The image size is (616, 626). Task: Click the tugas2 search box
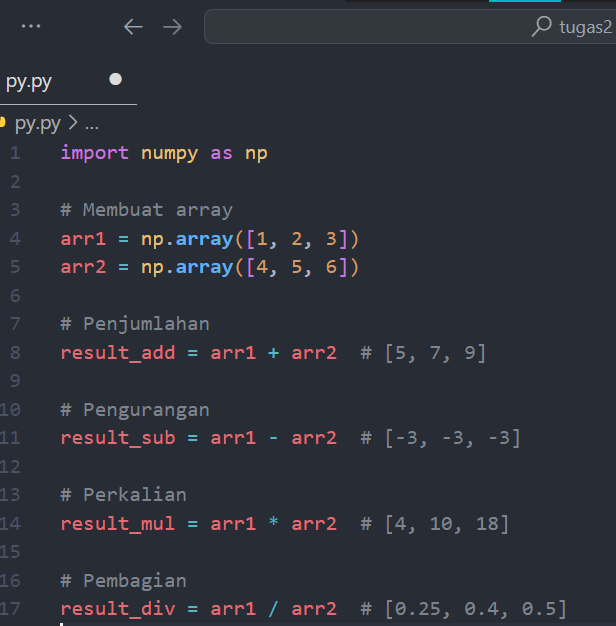click(410, 27)
